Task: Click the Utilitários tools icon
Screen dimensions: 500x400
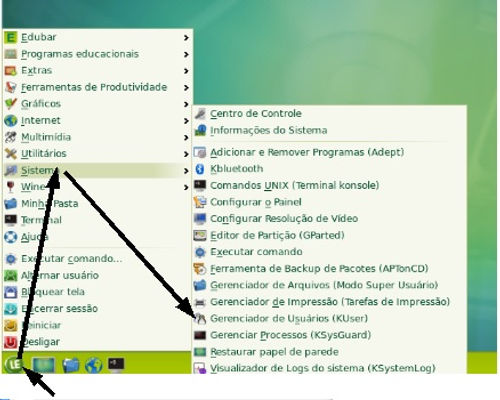Action: (x=11, y=154)
